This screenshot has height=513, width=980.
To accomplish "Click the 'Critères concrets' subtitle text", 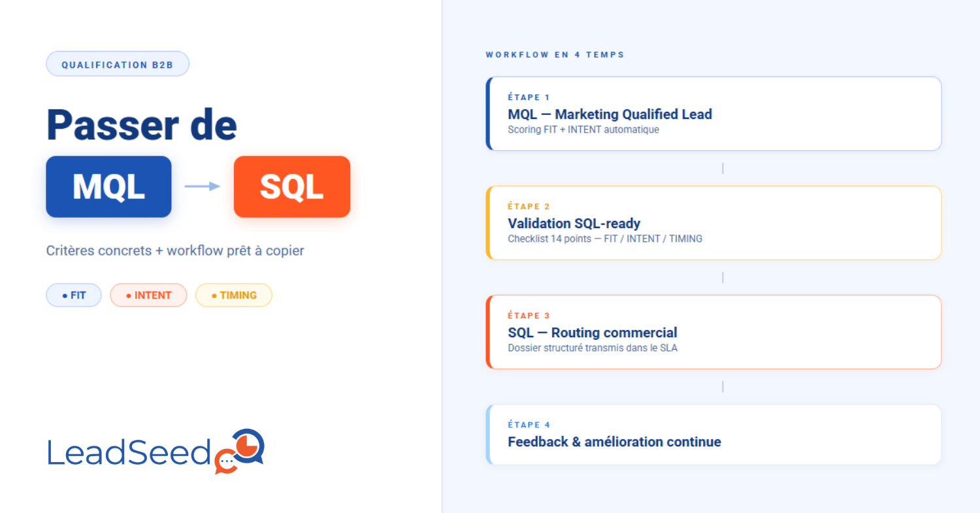I will coord(175,251).
